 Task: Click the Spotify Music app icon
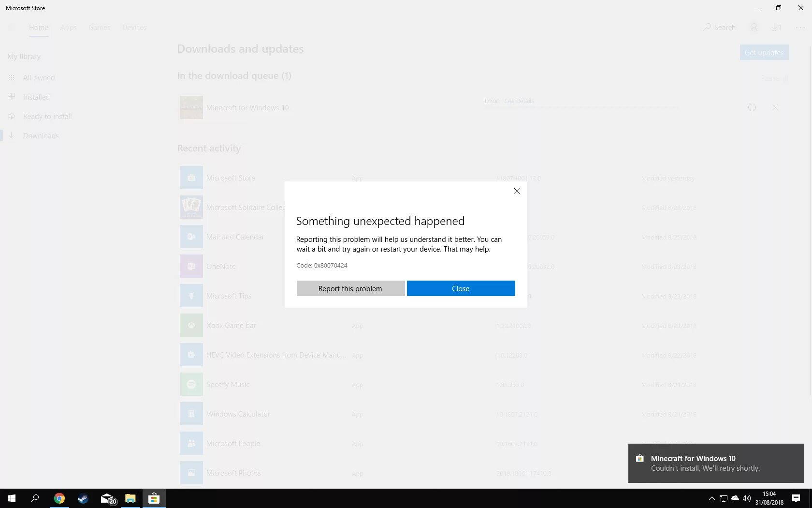[x=191, y=384]
